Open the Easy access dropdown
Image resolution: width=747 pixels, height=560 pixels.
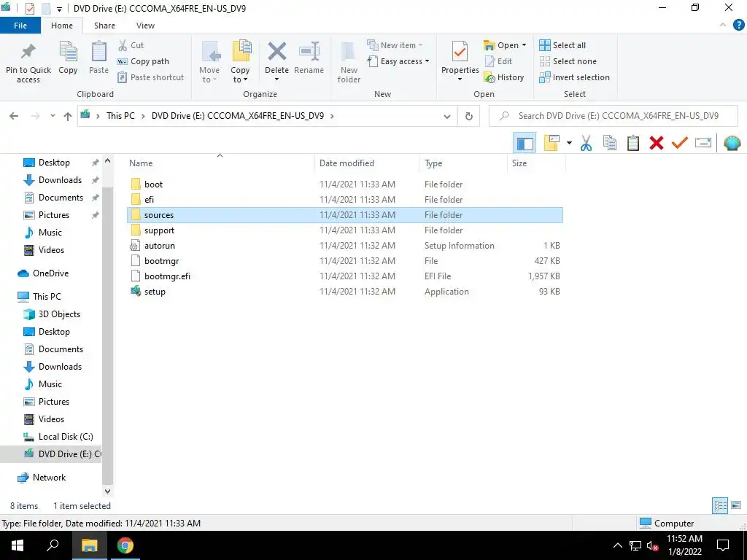(x=398, y=61)
